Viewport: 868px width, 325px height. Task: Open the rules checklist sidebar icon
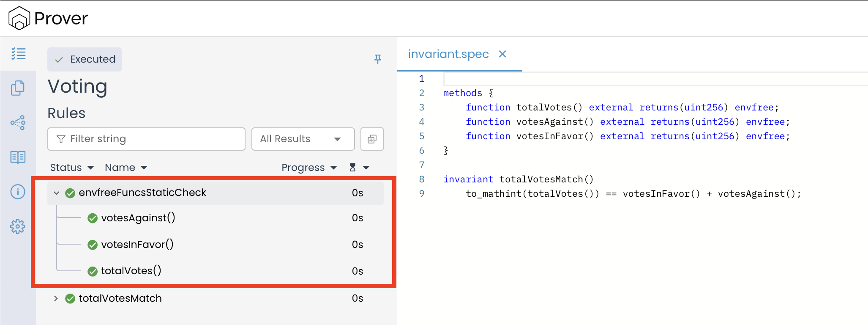[x=18, y=54]
